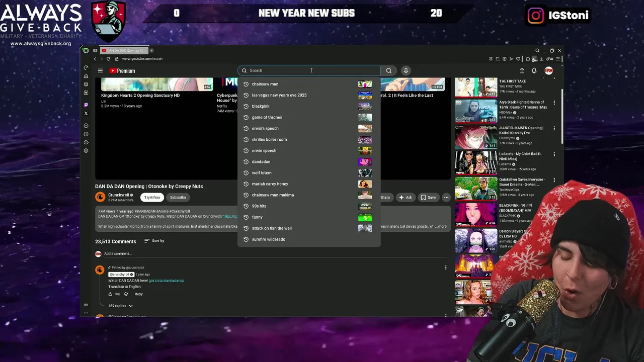Open the browser easy setup menu icon
644x362 pixels.
pos(558,59)
